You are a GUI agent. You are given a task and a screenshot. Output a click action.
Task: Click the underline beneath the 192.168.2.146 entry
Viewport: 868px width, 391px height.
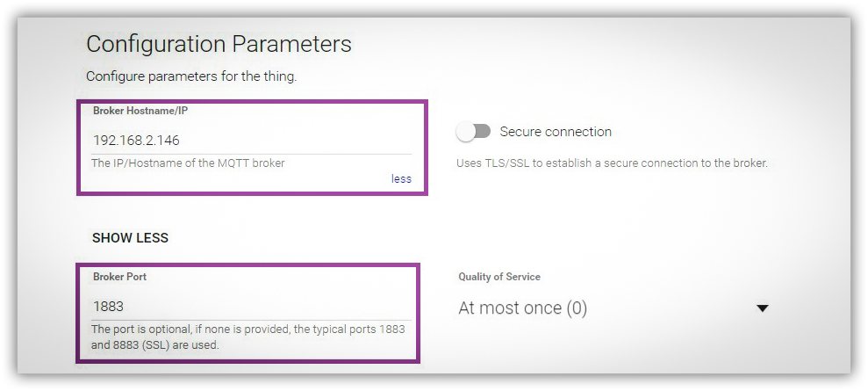point(252,154)
